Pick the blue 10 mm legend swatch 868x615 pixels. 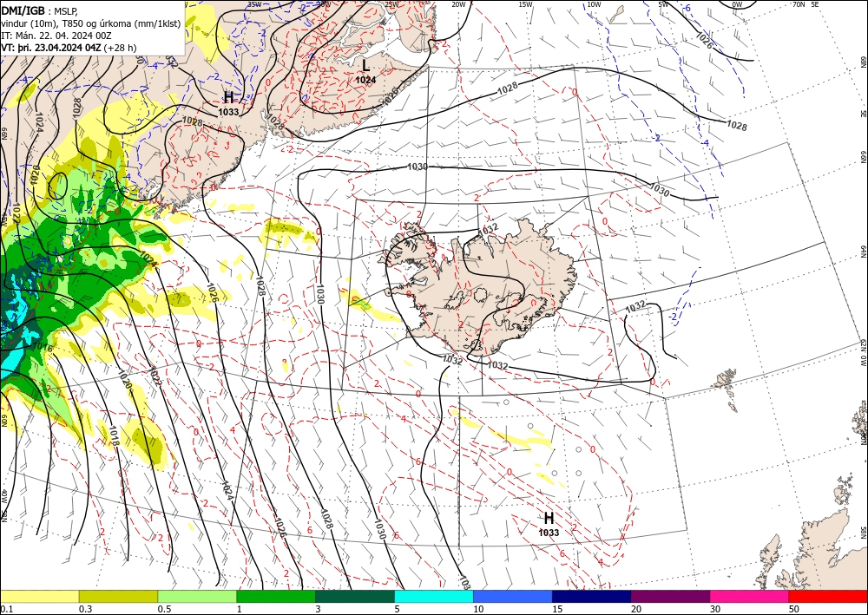[x=513, y=597]
